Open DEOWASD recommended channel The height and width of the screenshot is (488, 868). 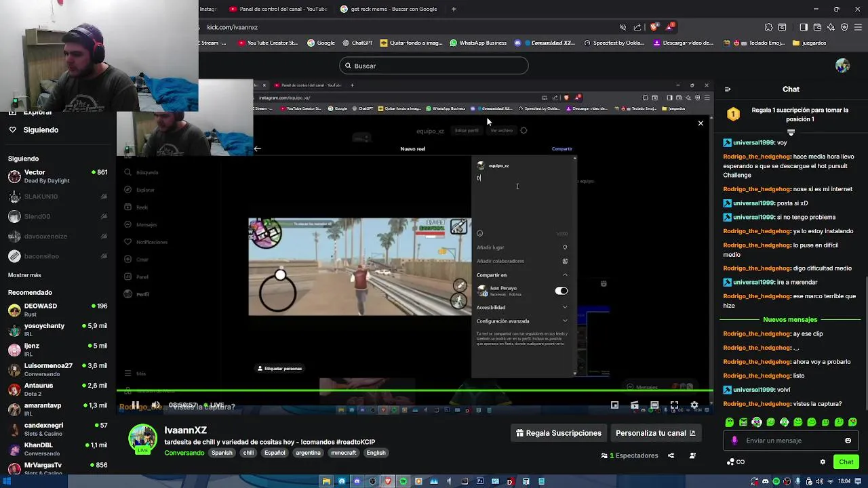click(x=58, y=310)
